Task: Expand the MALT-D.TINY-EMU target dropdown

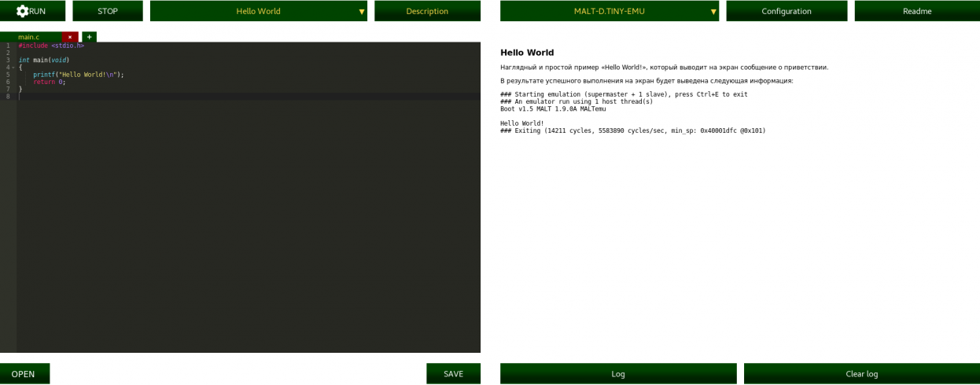Action: click(x=610, y=11)
